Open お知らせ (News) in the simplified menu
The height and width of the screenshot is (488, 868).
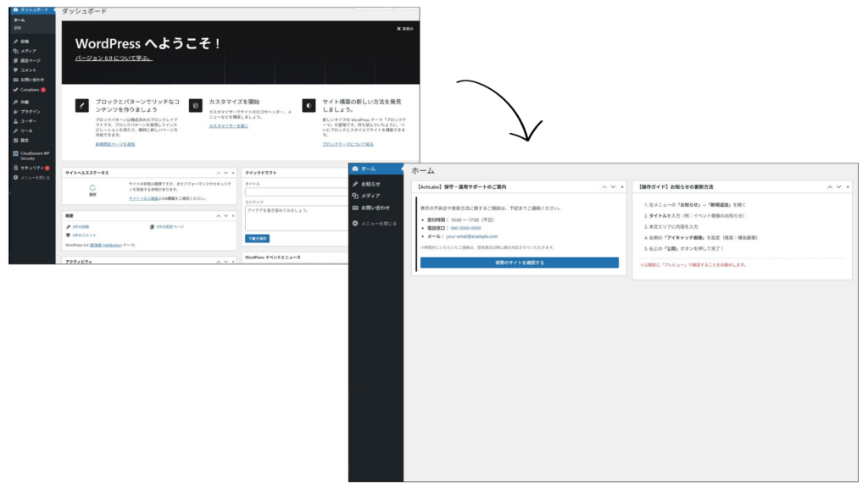tap(370, 184)
